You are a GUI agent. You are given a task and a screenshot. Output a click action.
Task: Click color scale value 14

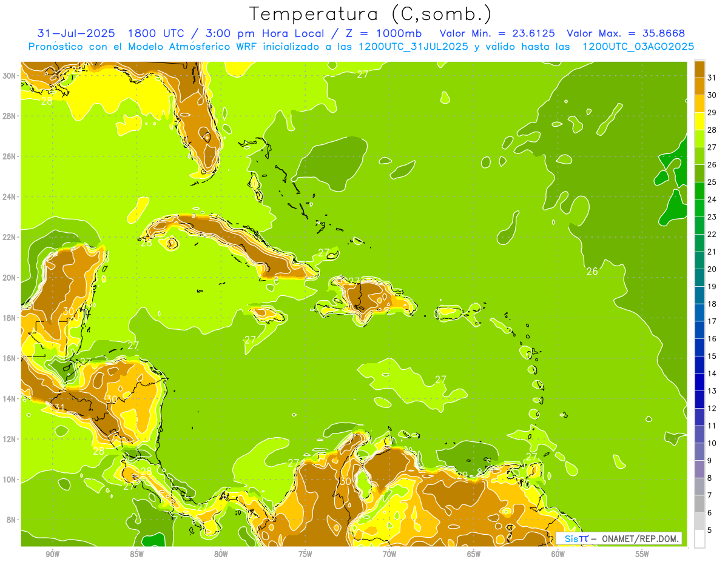[712, 373]
